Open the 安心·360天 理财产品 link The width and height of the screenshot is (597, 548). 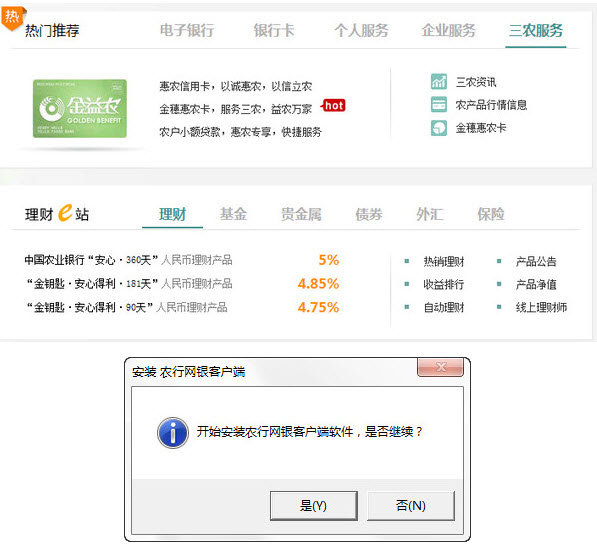pyautogui.click(x=128, y=260)
